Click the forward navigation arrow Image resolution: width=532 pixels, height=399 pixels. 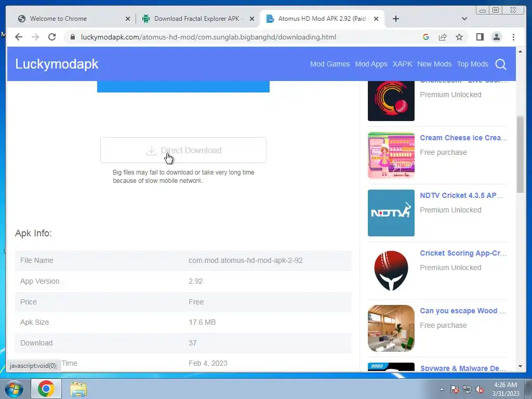(x=35, y=37)
